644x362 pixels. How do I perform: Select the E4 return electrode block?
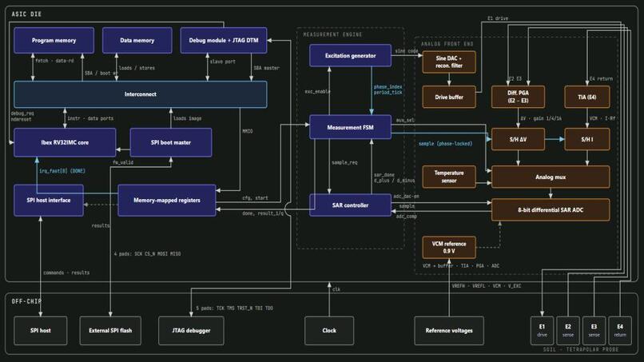pyautogui.click(x=620, y=330)
